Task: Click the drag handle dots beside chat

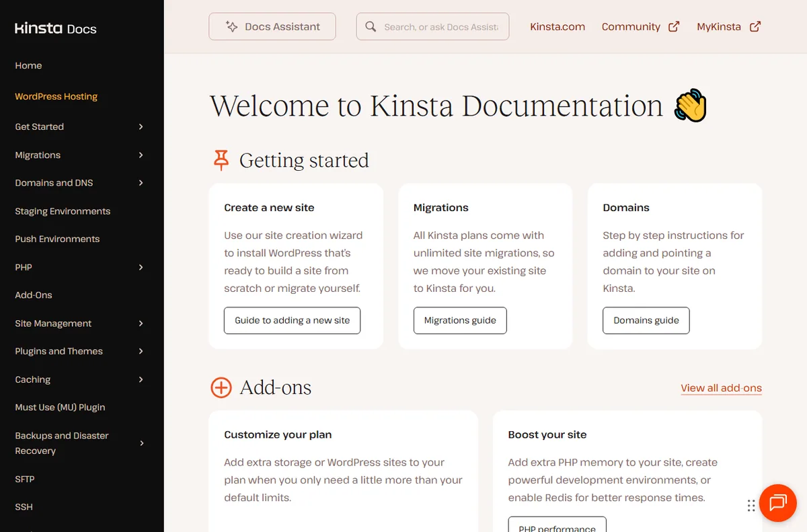Action: [x=751, y=506]
